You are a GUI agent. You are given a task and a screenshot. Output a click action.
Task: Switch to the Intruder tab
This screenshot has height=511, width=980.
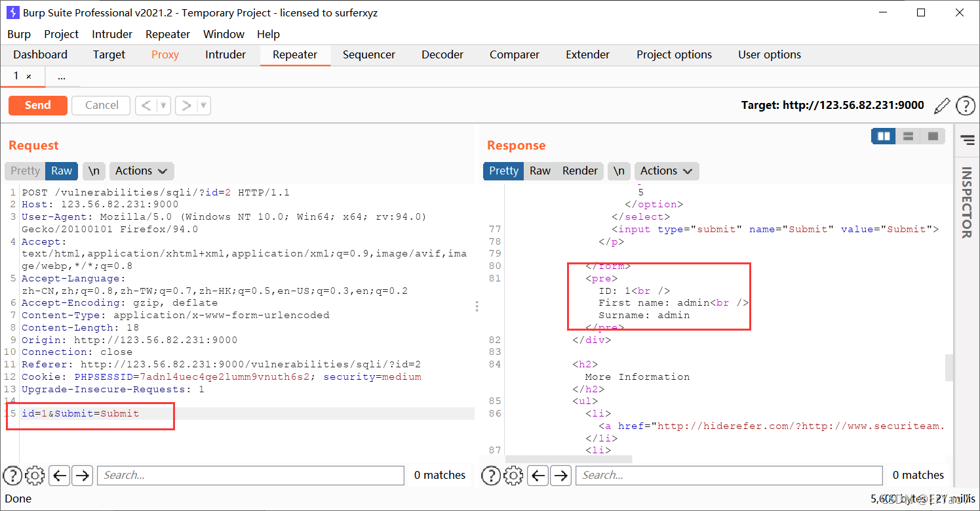click(x=225, y=54)
